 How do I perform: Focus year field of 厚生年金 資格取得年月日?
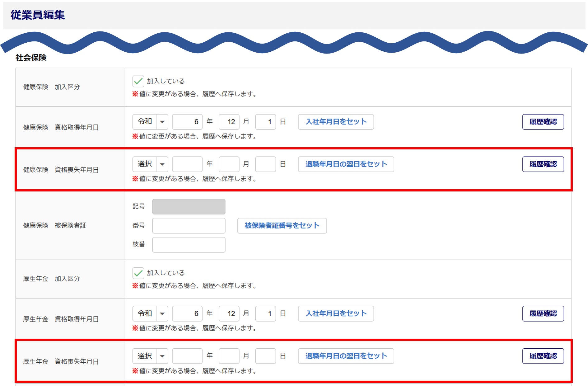[x=187, y=313]
